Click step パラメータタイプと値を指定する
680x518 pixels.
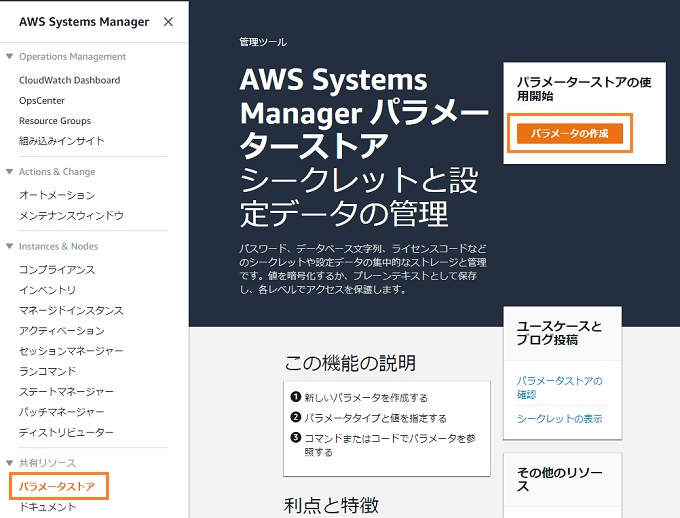tap(375, 418)
